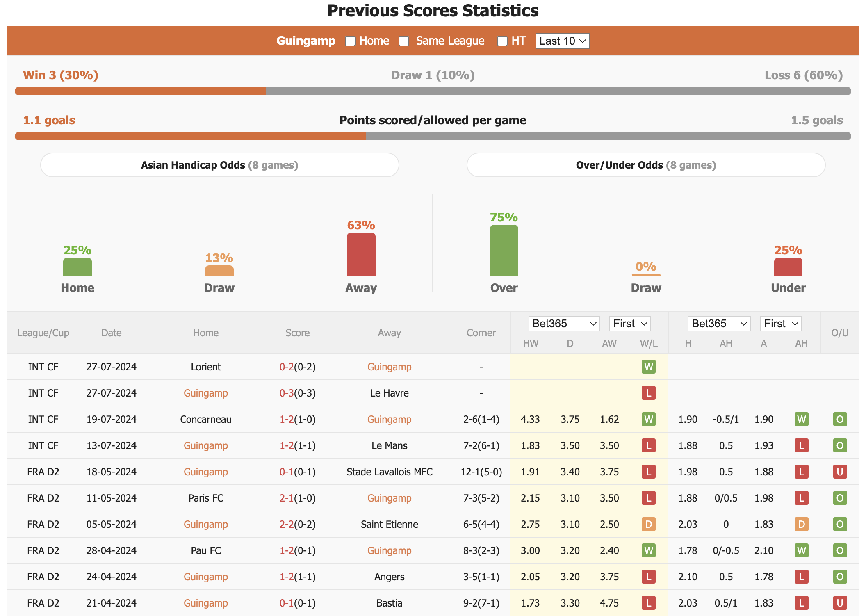
Task: Open Lorient team link
Action: click(x=206, y=367)
